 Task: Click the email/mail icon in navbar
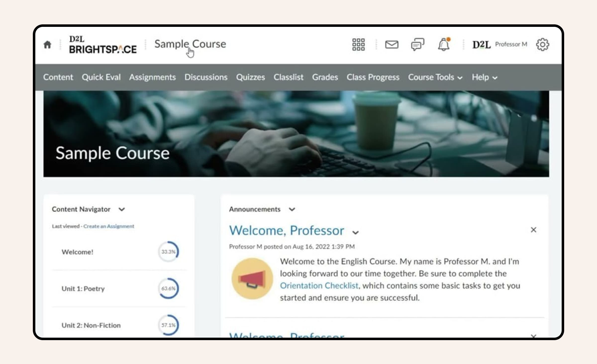(x=391, y=44)
